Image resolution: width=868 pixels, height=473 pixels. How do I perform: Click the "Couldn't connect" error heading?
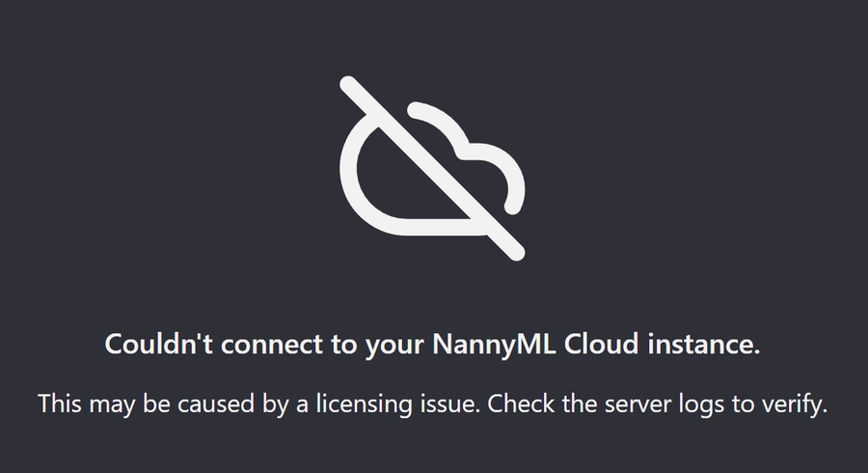pyautogui.click(x=432, y=346)
